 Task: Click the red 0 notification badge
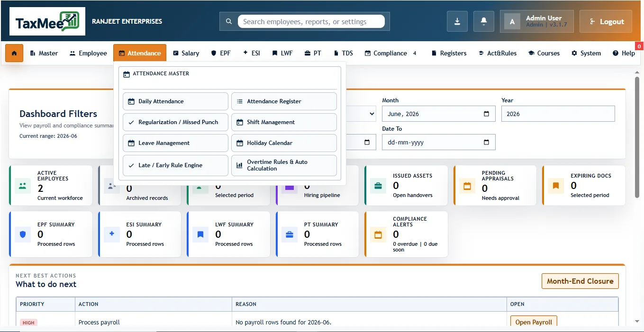point(639,46)
